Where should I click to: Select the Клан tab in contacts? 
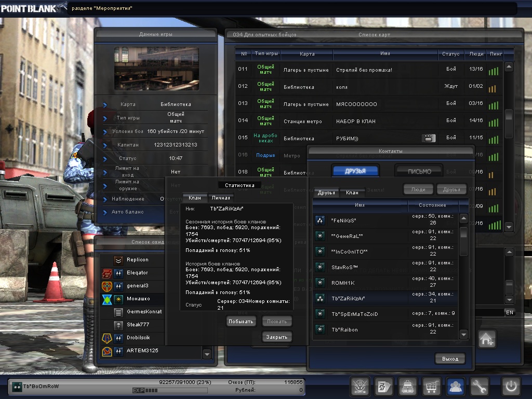click(x=352, y=193)
